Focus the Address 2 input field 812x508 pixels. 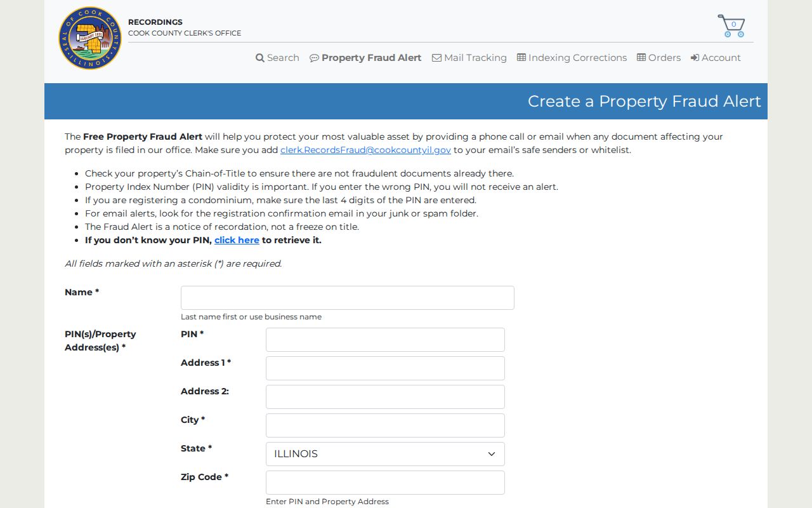[385, 397]
